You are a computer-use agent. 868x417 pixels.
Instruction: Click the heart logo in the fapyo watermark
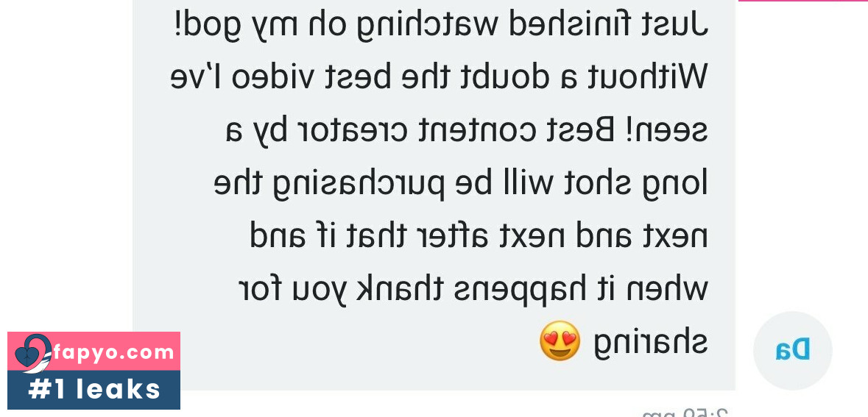[33, 353]
